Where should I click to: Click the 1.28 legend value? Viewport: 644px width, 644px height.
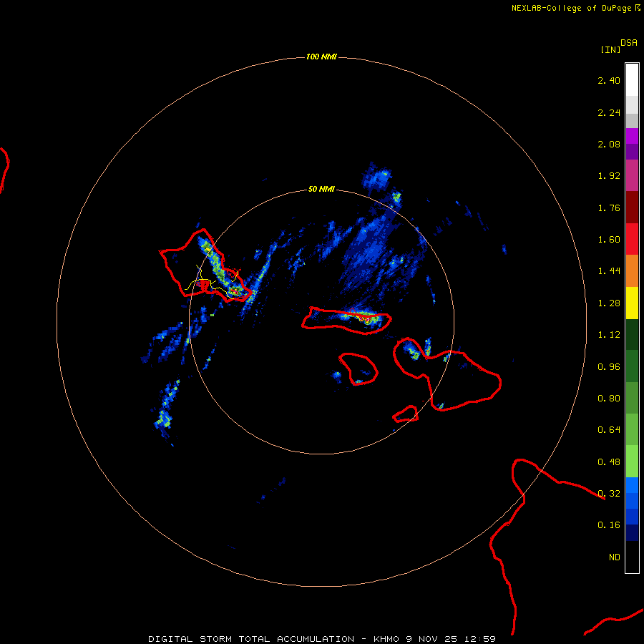tap(609, 303)
